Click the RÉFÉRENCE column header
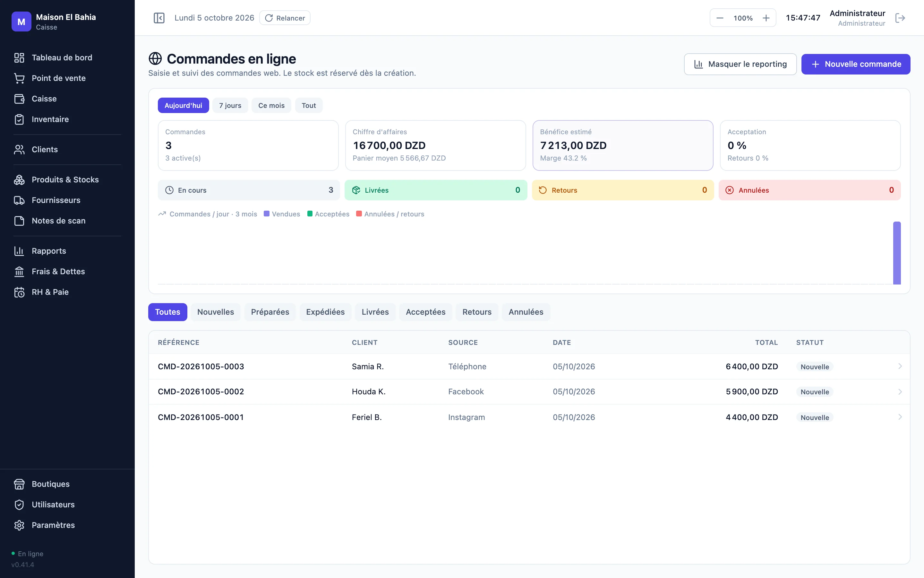Viewport: 924px width, 578px height. 178,343
